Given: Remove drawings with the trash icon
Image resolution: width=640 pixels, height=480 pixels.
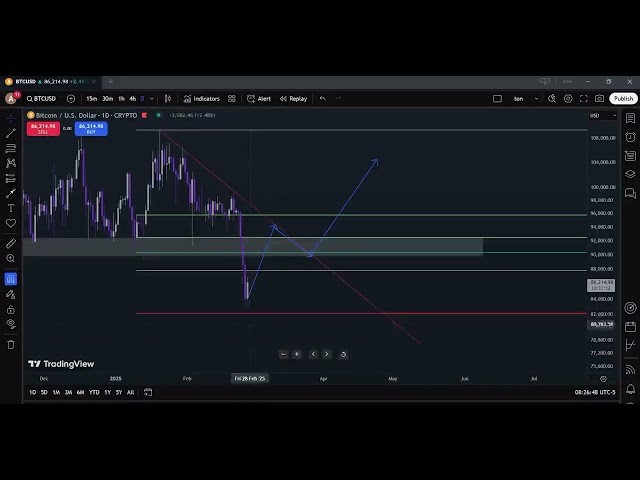Looking at the screenshot, I should point(11,344).
